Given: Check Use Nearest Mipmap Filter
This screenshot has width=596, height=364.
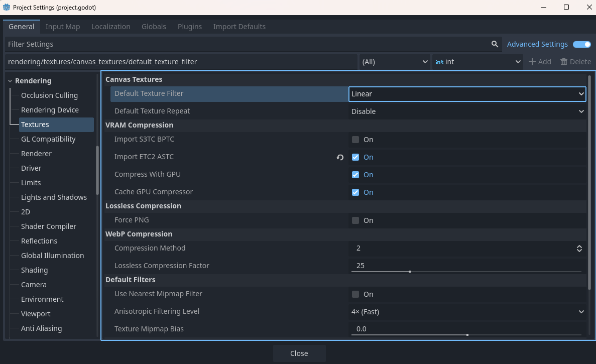Looking at the screenshot, I should [355, 294].
